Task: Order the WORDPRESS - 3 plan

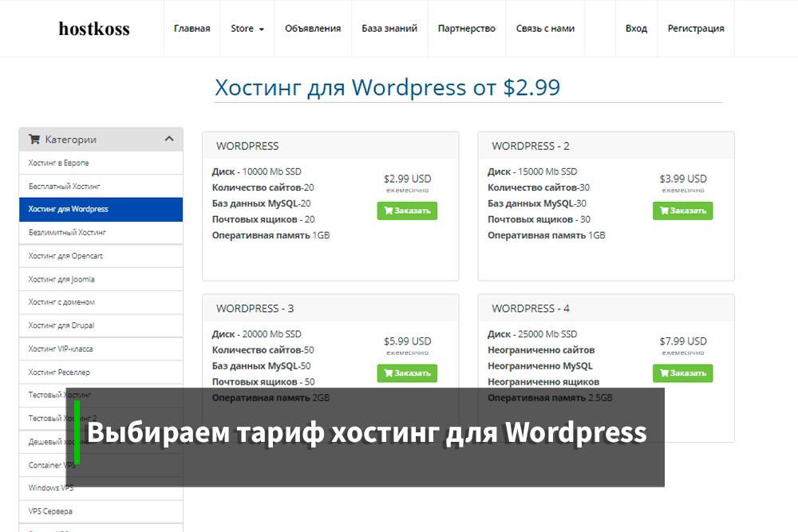Action: (407, 373)
